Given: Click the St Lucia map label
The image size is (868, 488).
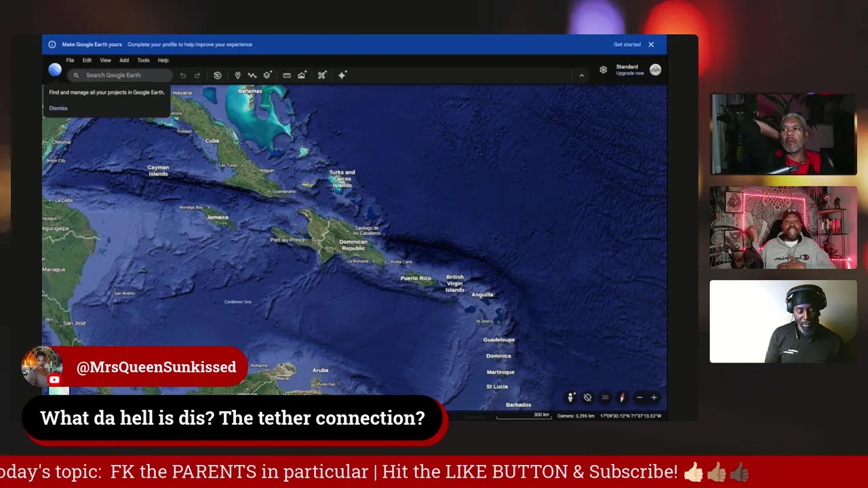Looking at the screenshot, I should pyautogui.click(x=497, y=386).
